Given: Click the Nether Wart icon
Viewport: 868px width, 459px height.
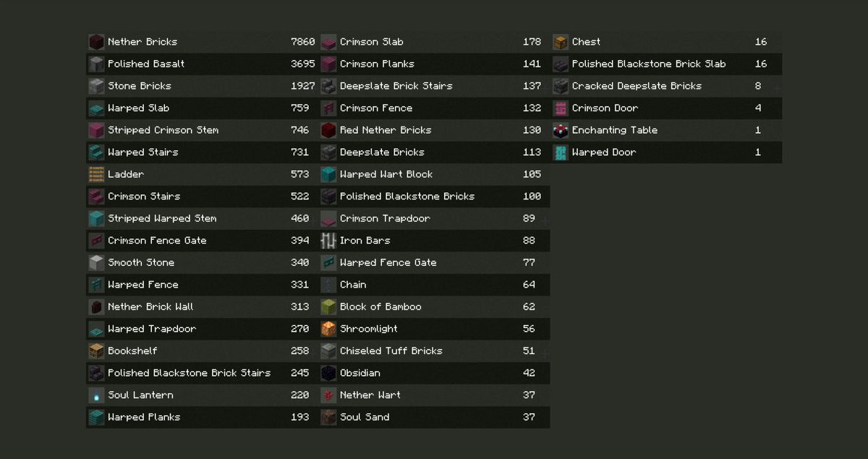Looking at the screenshot, I should [x=328, y=395].
